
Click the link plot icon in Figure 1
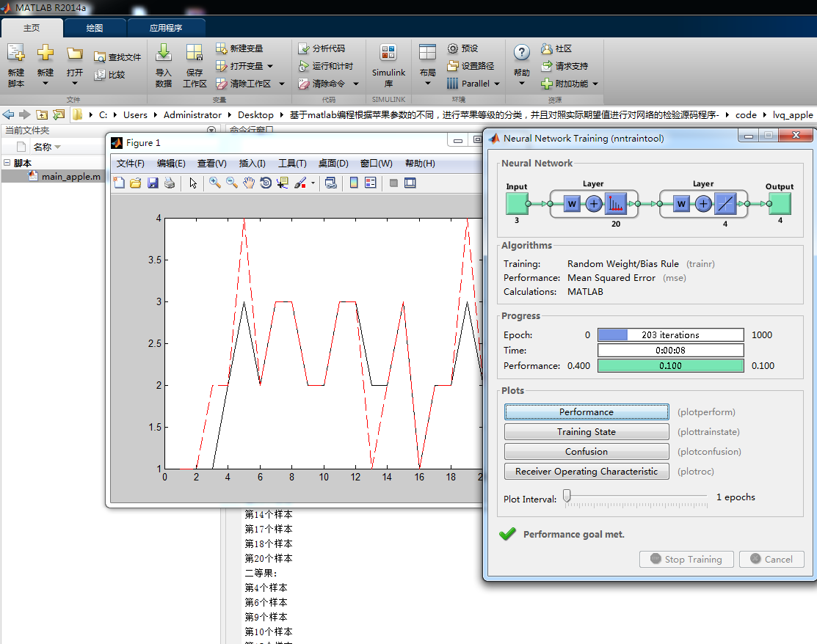330,183
